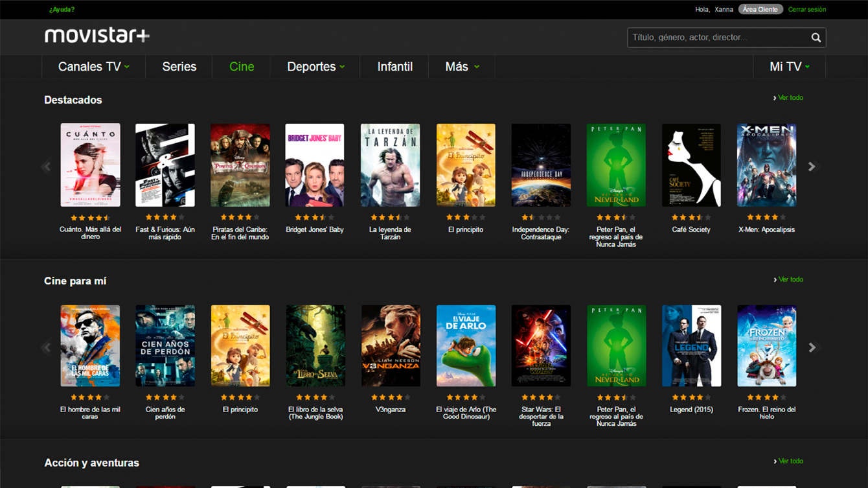Open Canales TV dropdown menu
The height and width of the screenshot is (488, 868).
[93, 67]
